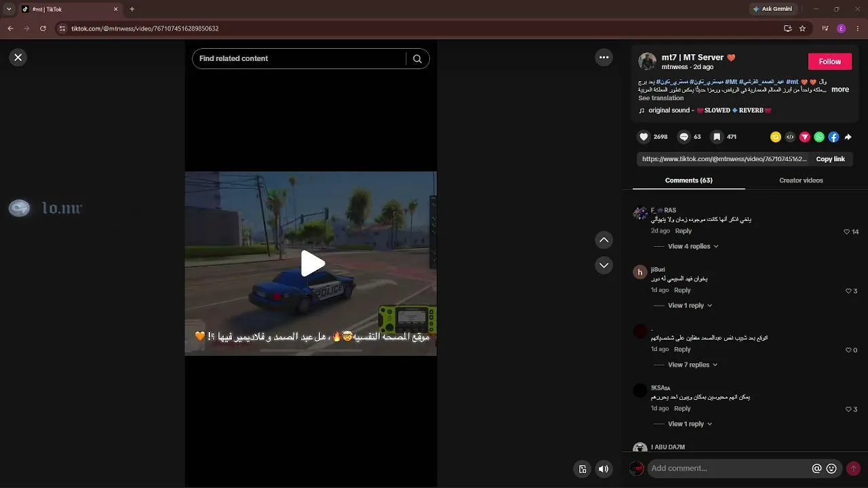
Task: Switch to the Creator videos tab
Action: point(801,180)
